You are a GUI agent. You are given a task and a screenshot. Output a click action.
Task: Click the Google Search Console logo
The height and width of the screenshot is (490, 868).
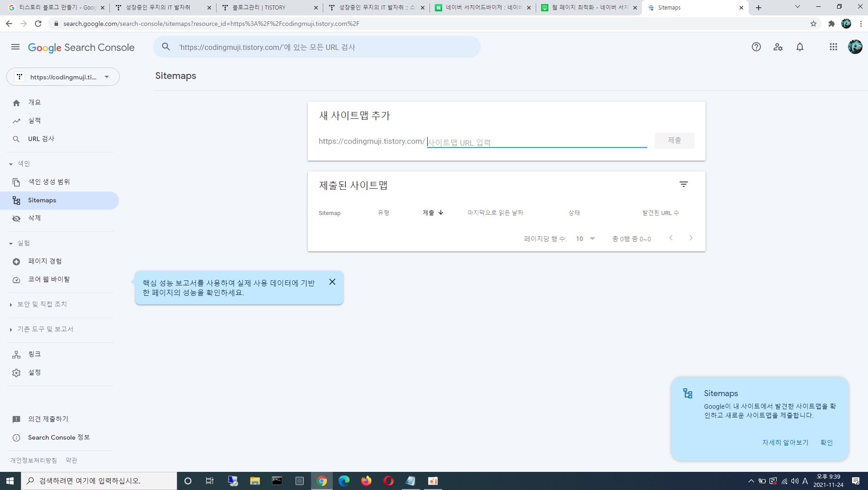[x=81, y=47]
